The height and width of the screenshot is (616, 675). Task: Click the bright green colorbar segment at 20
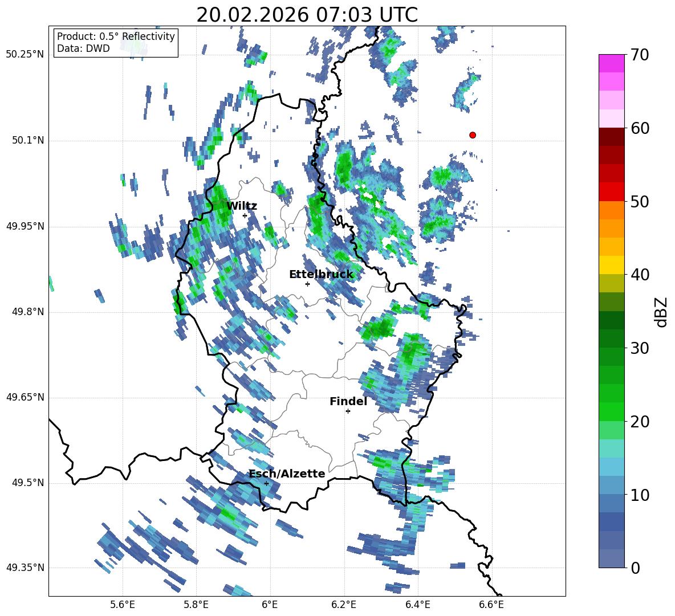click(x=611, y=412)
